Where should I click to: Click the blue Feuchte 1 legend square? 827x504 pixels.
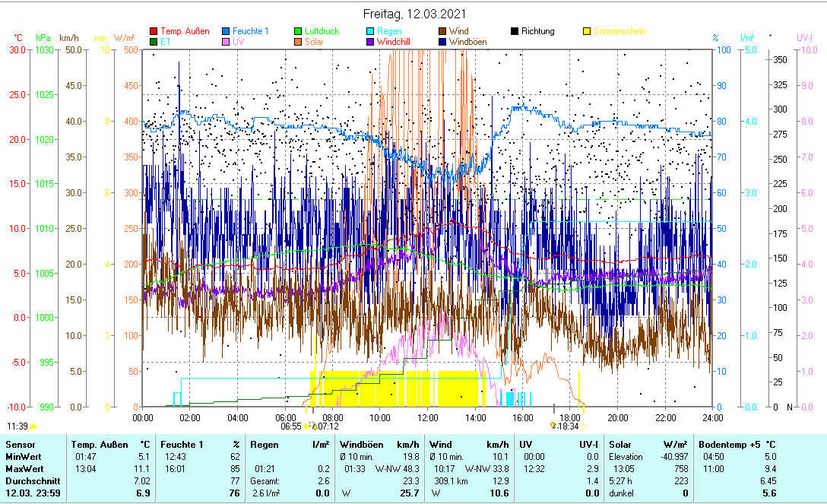tap(225, 31)
